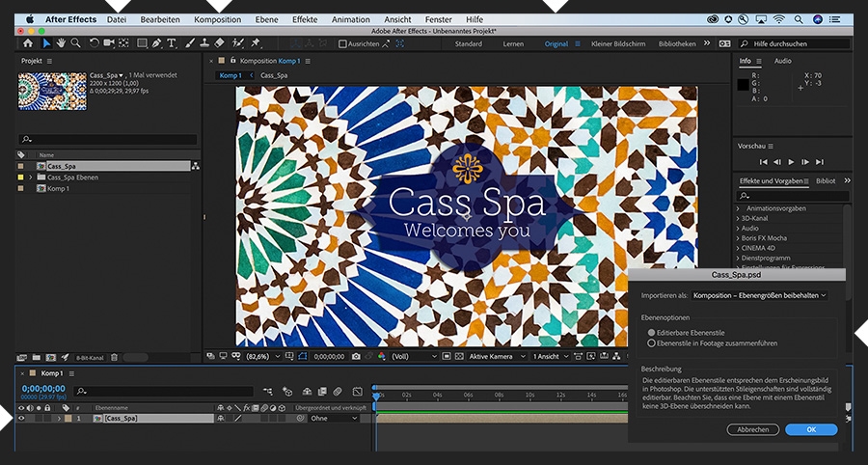Select the Hand tool in toolbar
This screenshot has width=868, height=465.
tap(61, 43)
